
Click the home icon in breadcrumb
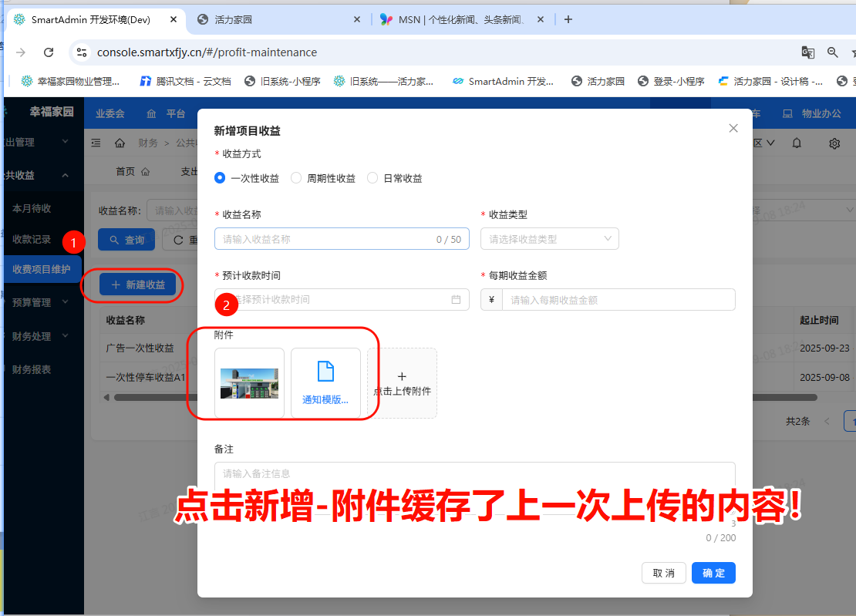tap(120, 143)
